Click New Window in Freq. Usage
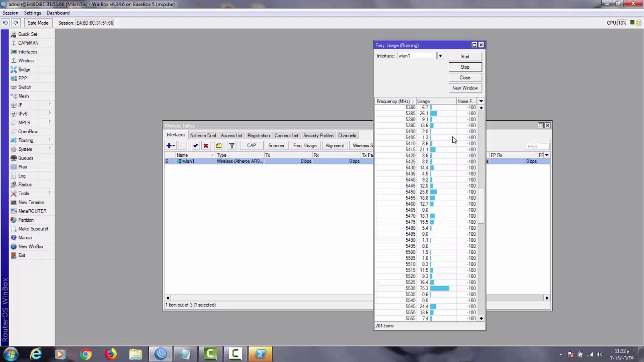The width and height of the screenshot is (644, 362). (x=465, y=88)
